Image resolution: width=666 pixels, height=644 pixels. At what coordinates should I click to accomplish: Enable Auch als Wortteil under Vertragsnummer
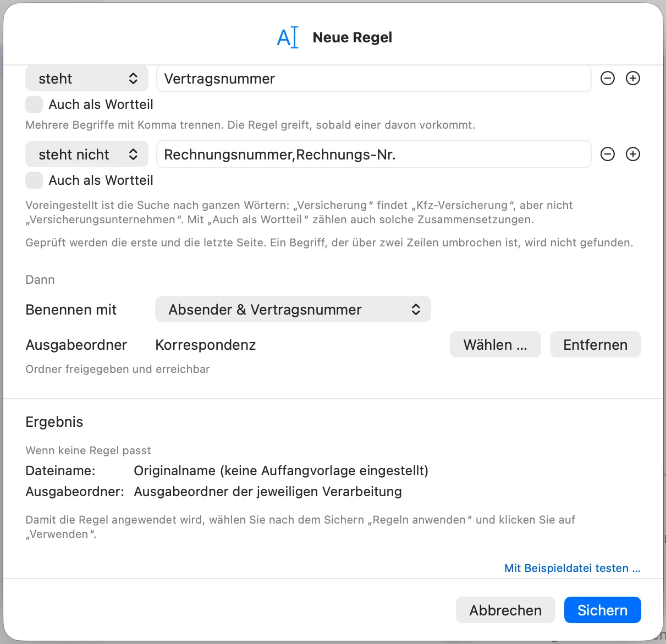34,104
